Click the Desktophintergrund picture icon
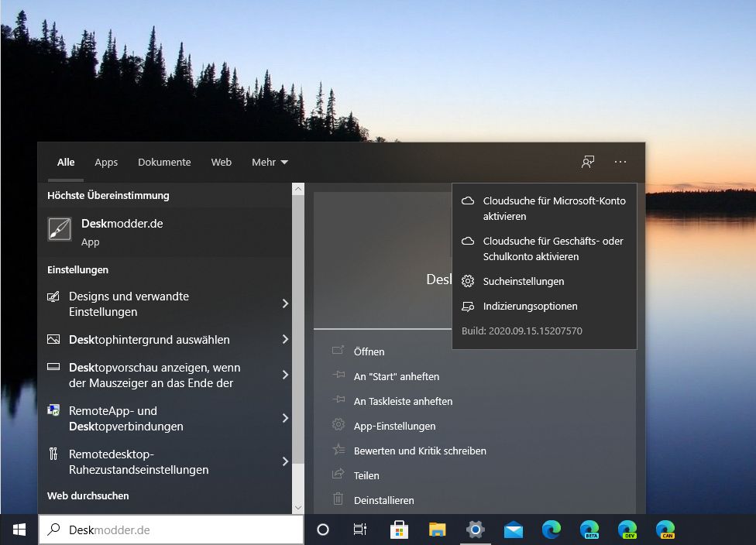Viewport: 756px width, 545px height. (x=53, y=339)
